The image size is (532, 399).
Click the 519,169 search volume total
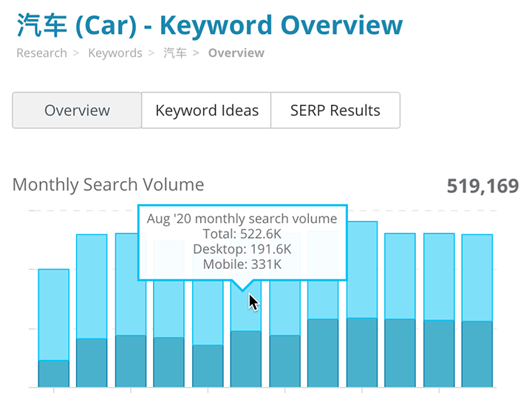(x=482, y=185)
